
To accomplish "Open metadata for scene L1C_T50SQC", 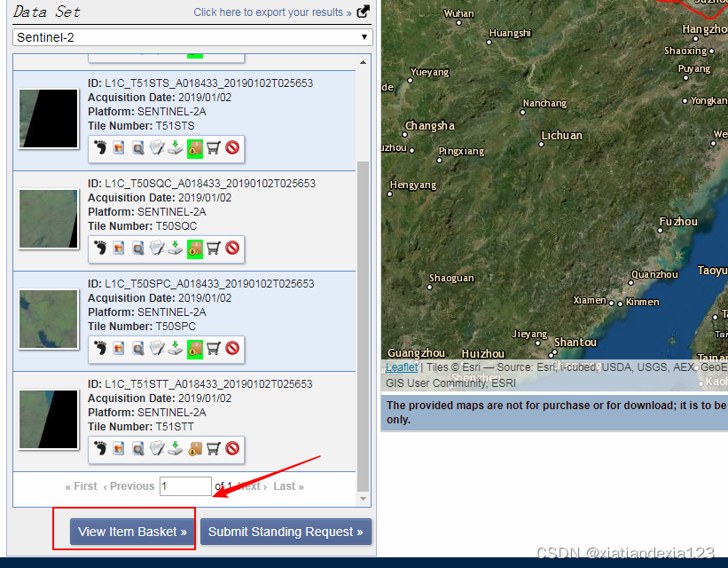I will [157, 248].
